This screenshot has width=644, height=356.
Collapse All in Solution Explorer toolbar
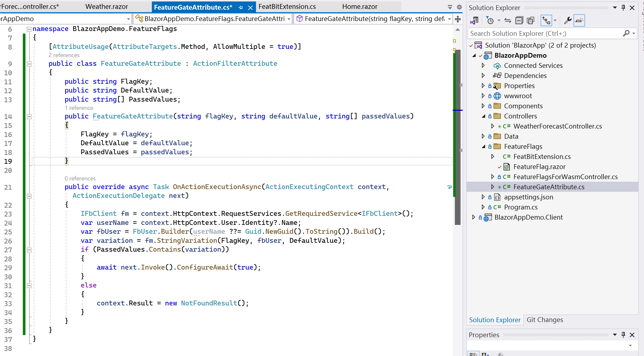coord(519,20)
